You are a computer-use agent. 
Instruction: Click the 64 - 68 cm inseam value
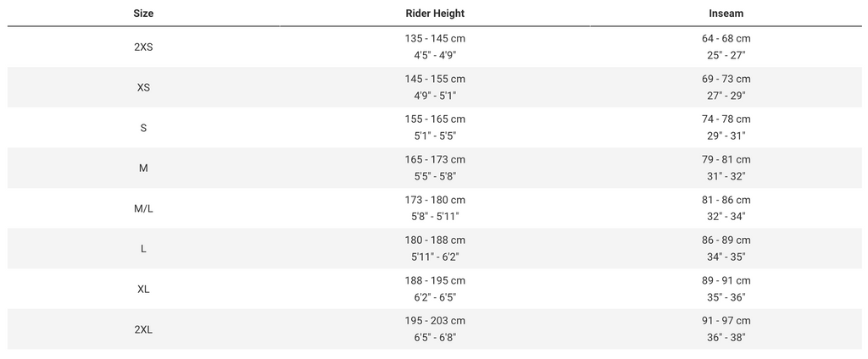coord(726,38)
